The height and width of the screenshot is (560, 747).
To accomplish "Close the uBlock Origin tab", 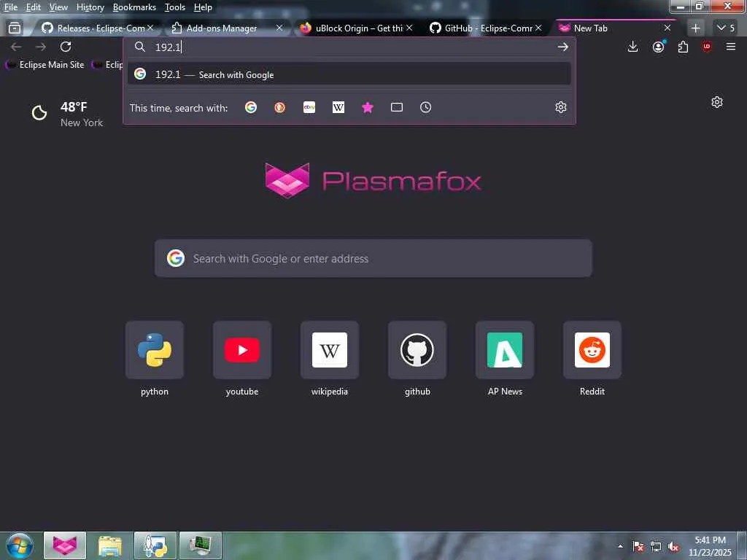I will click(x=409, y=28).
